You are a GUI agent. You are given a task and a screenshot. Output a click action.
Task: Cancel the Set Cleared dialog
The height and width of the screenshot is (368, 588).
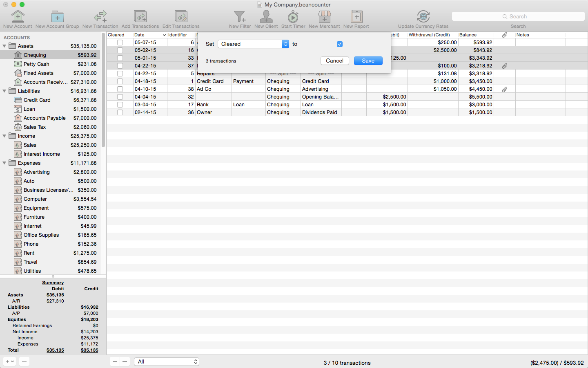(x=334, y=61)
